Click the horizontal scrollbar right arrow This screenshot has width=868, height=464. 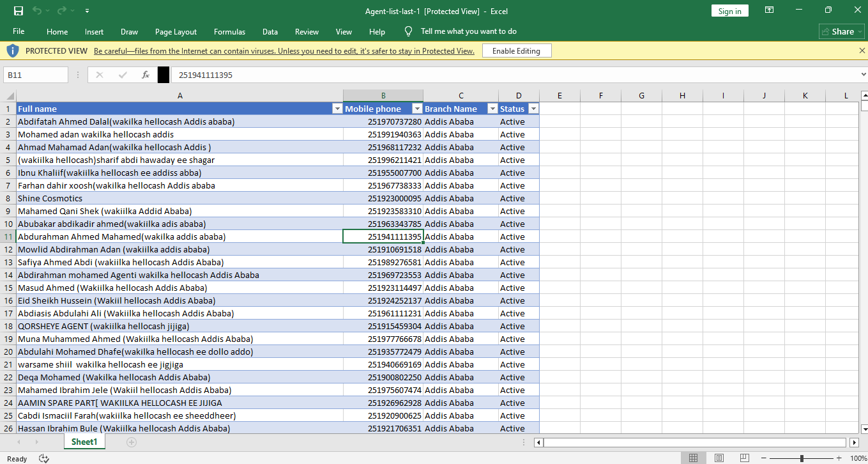pyautogui.click(x=855, y=442)
